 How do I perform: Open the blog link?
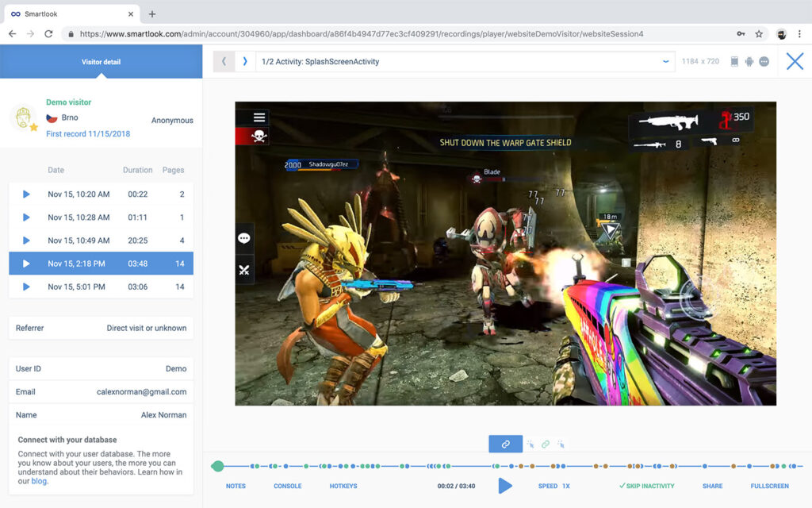point(39,481)
